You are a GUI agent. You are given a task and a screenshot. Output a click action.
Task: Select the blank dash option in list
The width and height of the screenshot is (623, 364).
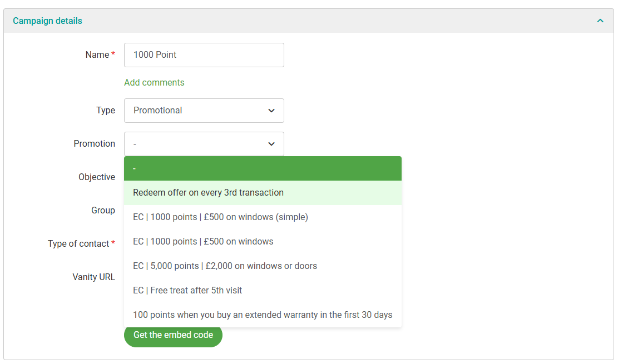click(x=263, y=168)
